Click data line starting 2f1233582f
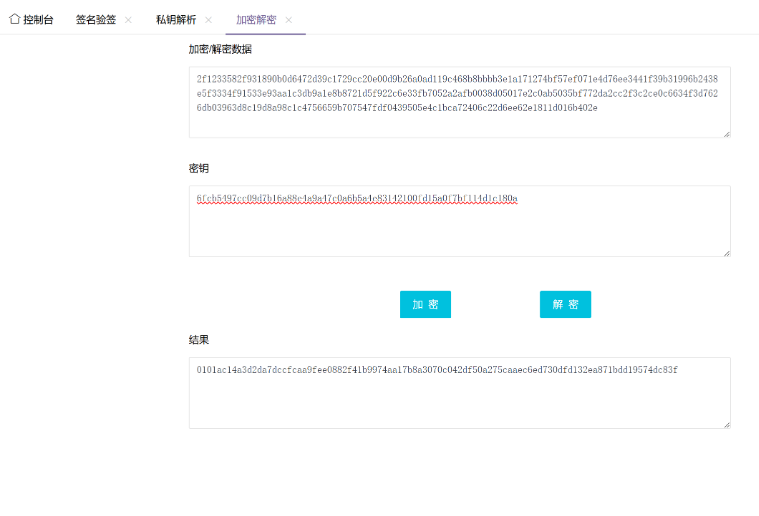 tap(457, 79)
